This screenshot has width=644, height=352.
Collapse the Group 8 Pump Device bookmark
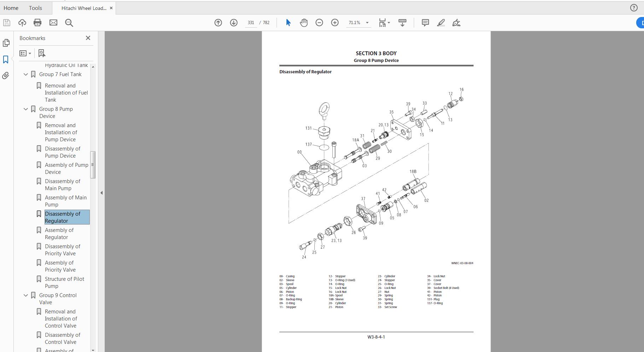[x=25, y=109]
